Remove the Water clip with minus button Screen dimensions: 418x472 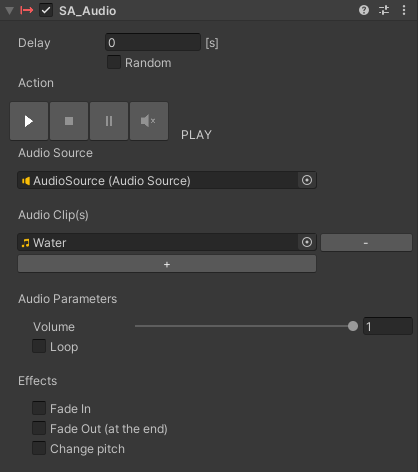coord(366,243)
